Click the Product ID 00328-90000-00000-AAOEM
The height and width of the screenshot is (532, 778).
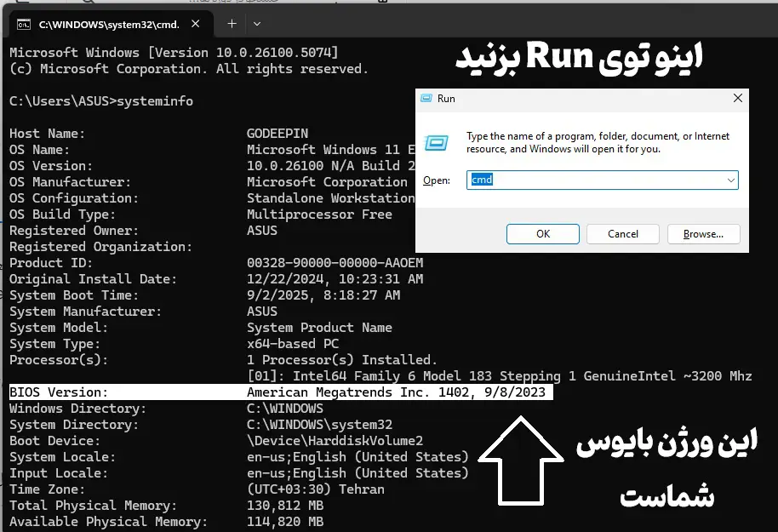tap(335, 263)
